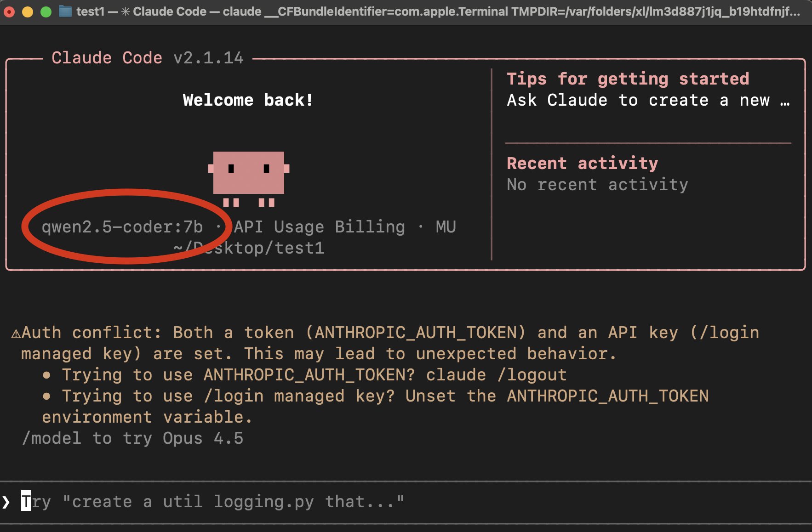Click the Welcome back! heading
The image size is (812, 532).
(248, 100)
